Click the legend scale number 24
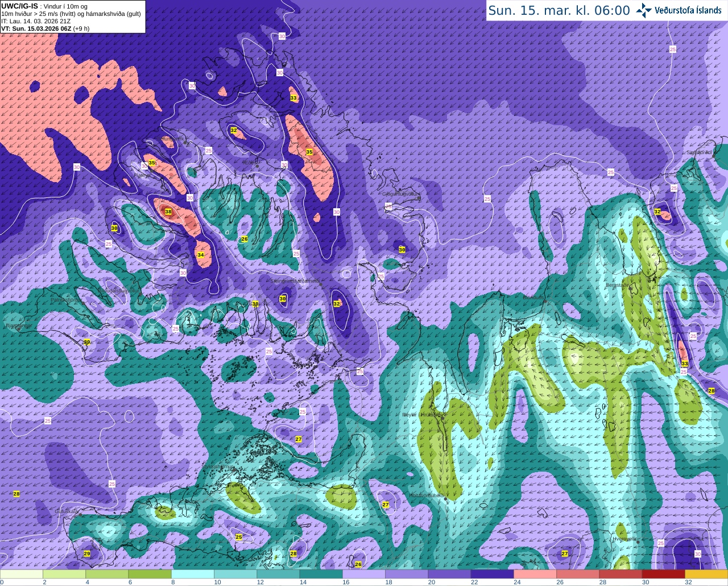728x586 pixels. [x=518, y=582]
